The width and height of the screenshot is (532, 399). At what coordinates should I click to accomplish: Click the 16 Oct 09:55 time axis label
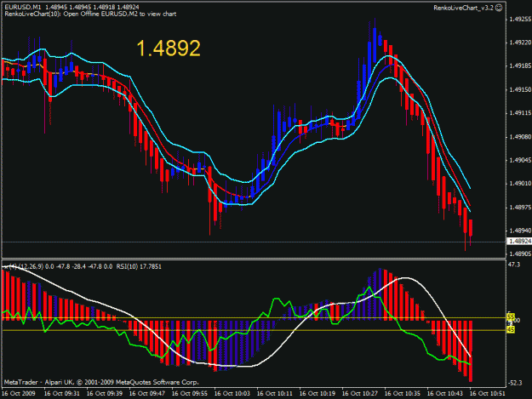point(189,393)
